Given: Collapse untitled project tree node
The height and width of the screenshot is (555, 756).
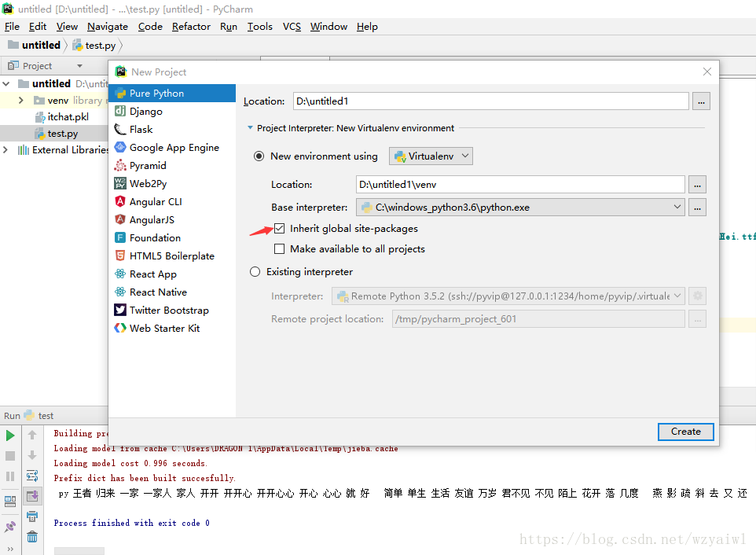Looking at the screenshot, I should coord(6,84).
